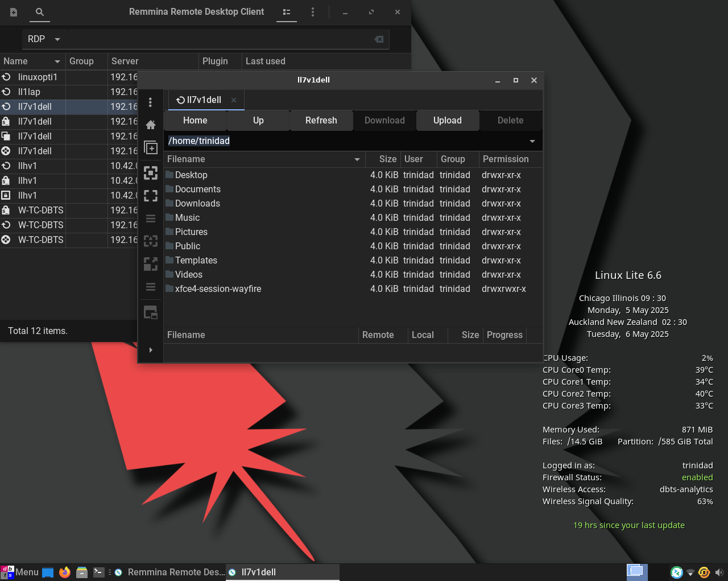Click the show desktop icon in taskbar
This screenshot has width=728, height=581.
(48, 572)
